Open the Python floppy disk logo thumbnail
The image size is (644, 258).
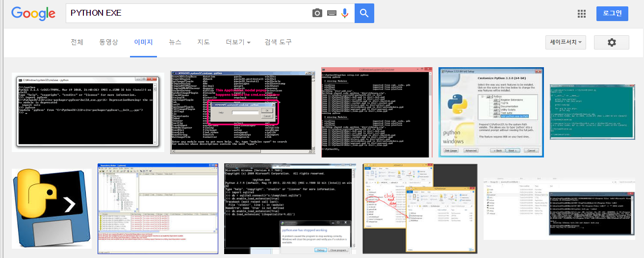tap(52, 208)
